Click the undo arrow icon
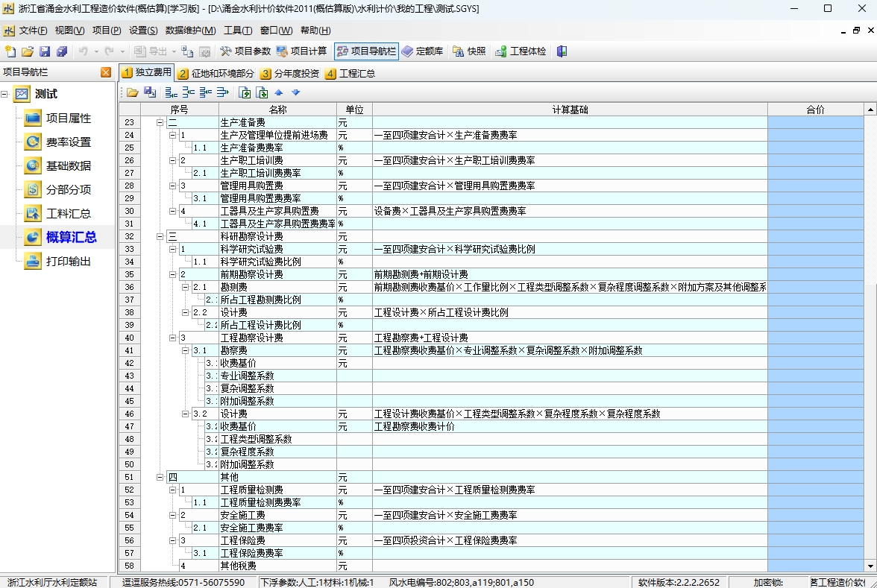The image size is (877, 588). point(84,51)
